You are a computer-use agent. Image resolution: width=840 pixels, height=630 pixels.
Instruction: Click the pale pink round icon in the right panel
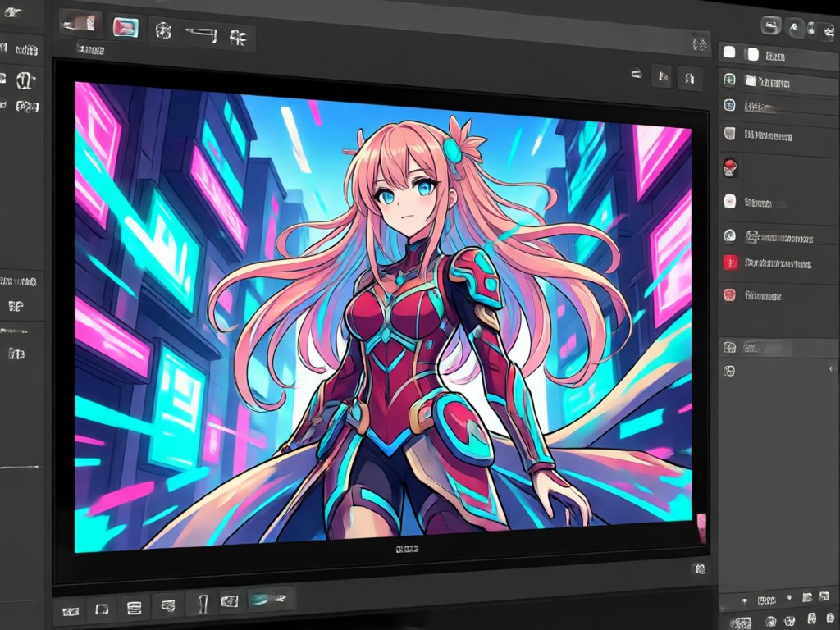coord(729,202)
